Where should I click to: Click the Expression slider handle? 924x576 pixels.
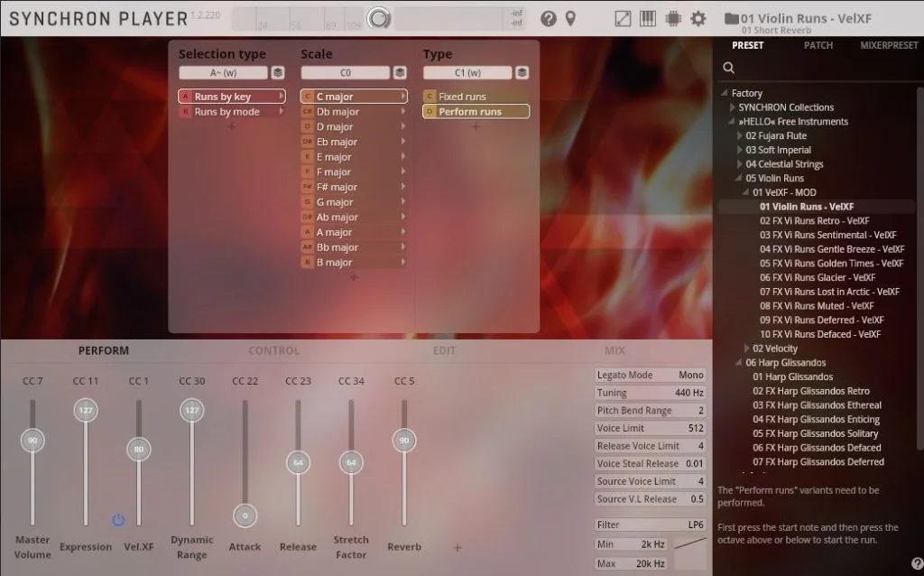click(86, 409)
